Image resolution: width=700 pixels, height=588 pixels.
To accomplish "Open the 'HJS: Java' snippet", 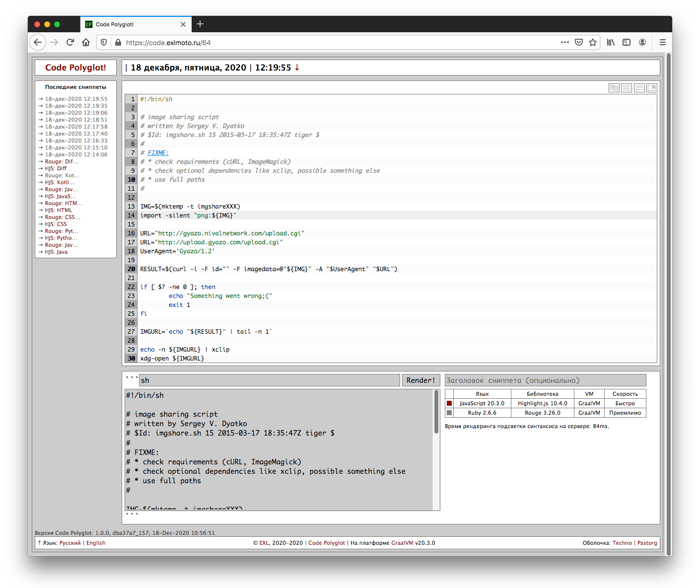I will click(56, 252).
